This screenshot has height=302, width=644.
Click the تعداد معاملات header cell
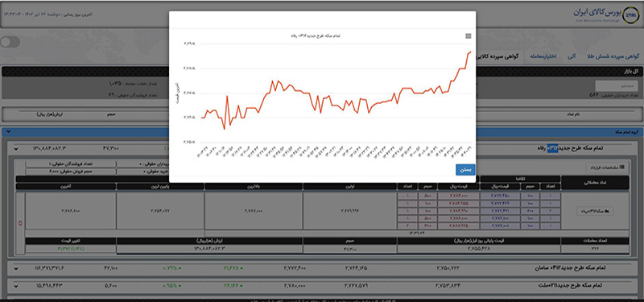pyautogui.click(x=595, y=241)
